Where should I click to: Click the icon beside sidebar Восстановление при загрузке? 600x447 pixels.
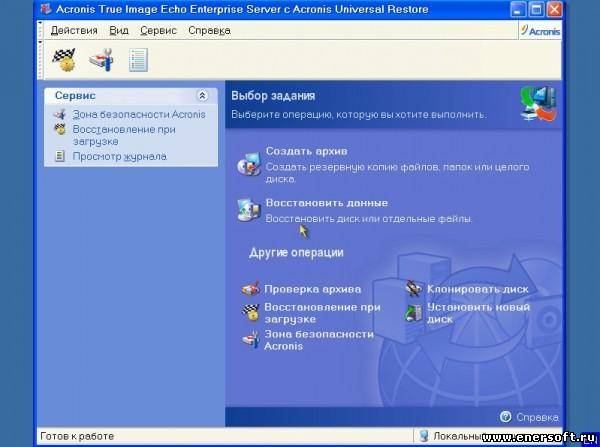(60, 129)
